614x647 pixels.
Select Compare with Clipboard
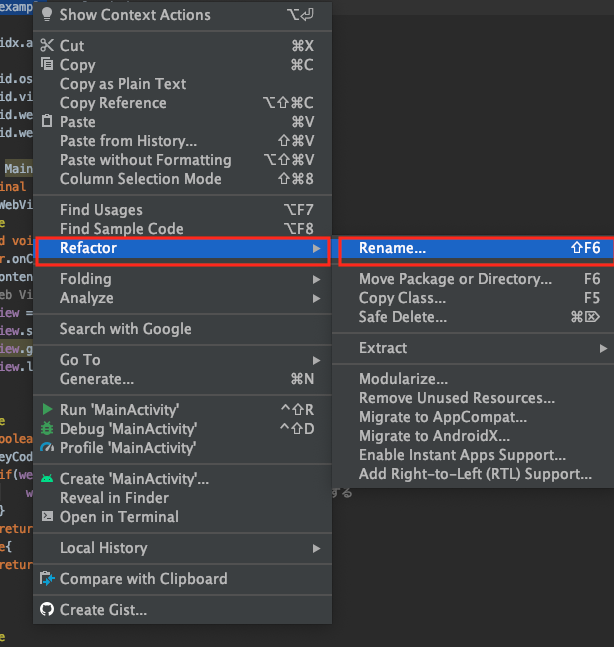(182, 579)
